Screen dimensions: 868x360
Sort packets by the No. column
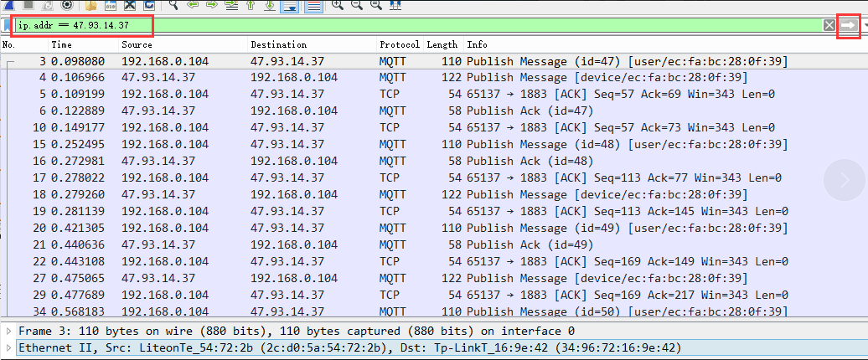coord(25,45)
